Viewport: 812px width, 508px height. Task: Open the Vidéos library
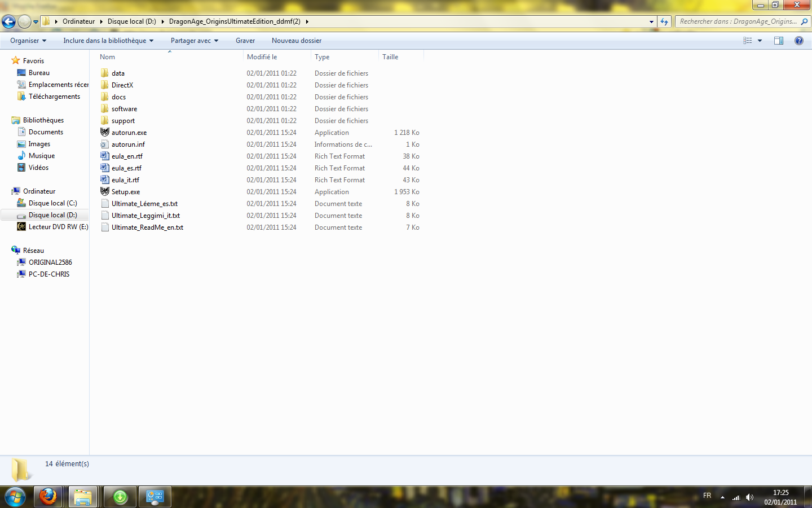[38, 168]
